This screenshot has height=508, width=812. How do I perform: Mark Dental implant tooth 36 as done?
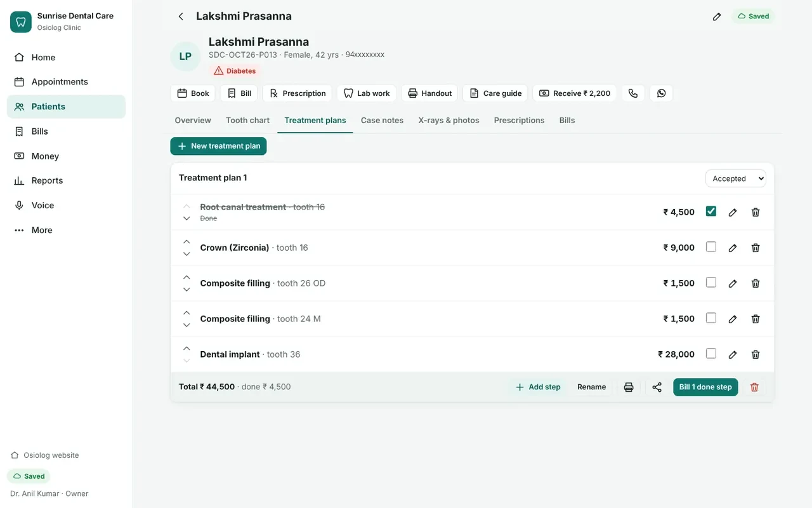[x=711, y=354]
